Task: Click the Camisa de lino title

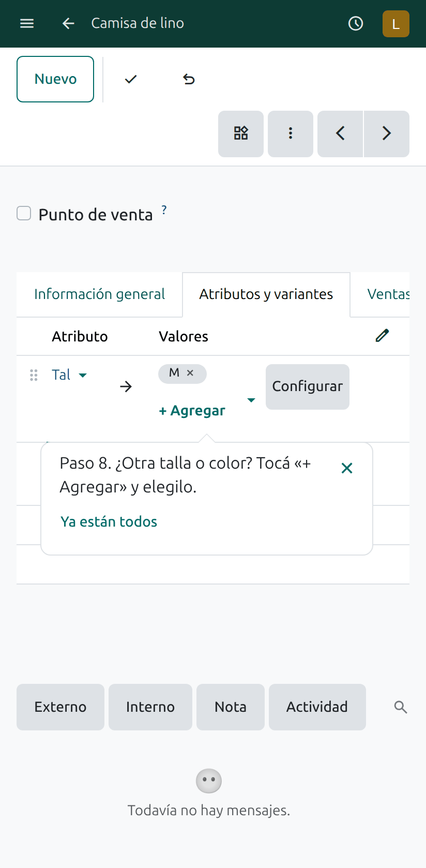Action: [x=138, y=23]
